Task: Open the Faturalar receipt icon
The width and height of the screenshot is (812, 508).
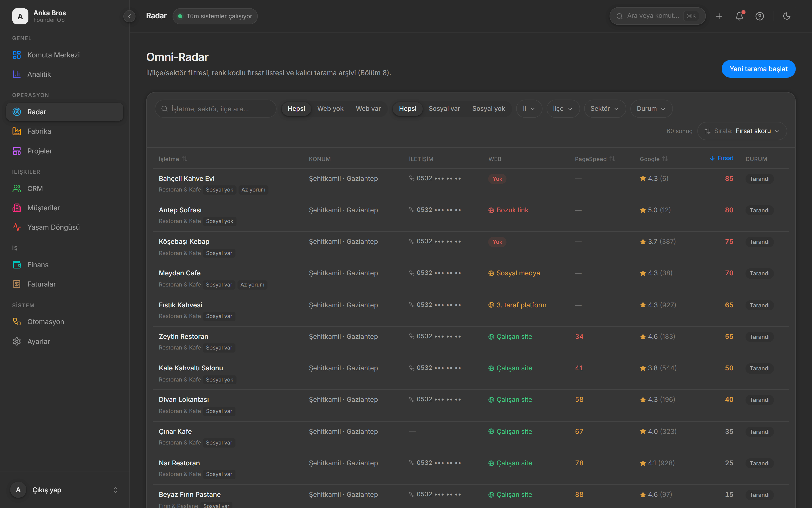Action: pos(16,284)
